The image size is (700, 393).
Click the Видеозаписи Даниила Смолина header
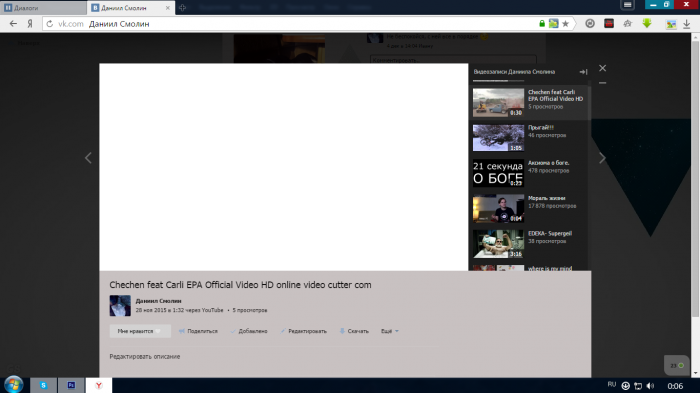pos(514,72)
